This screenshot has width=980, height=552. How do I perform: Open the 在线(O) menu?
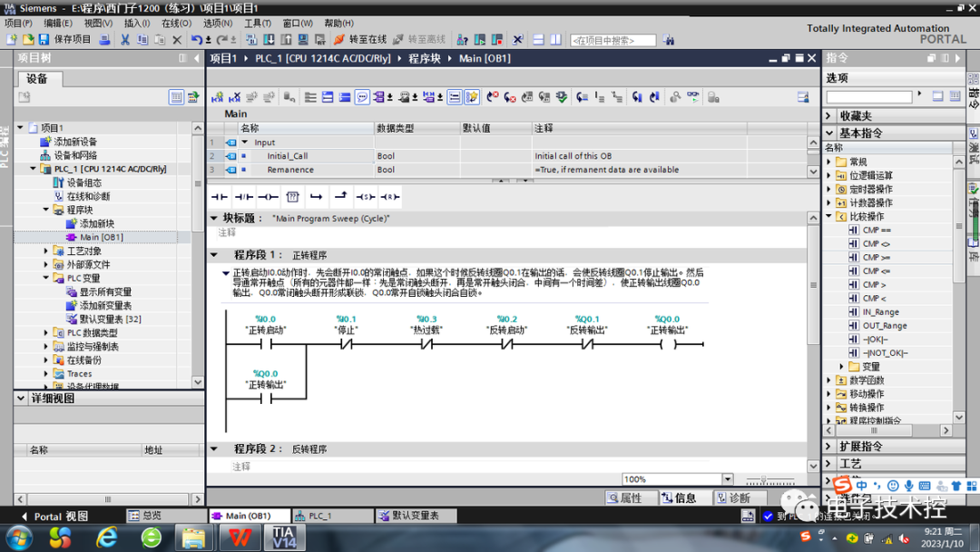pos(176,23)
